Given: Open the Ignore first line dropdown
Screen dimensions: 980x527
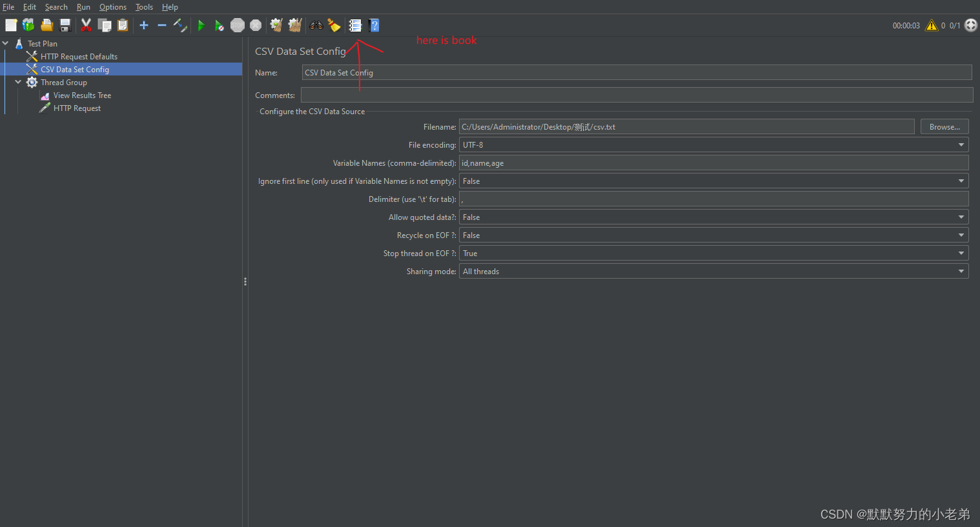Looking at the screenshot, I should click(713, 181).
